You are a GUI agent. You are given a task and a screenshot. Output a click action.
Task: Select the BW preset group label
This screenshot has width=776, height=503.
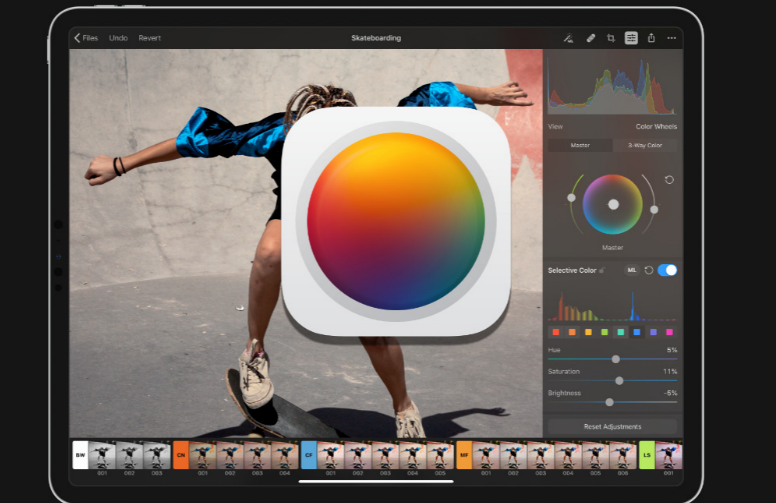(80, 455)
